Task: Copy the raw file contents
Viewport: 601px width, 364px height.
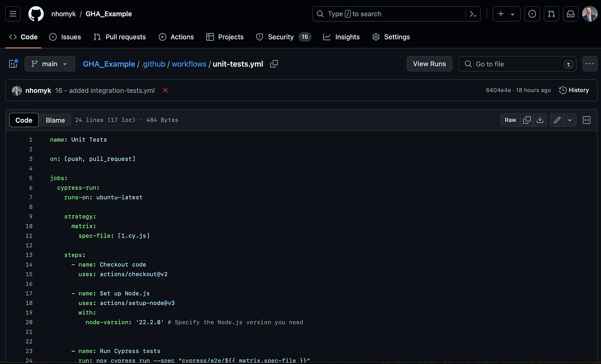Action: pyautogui.click(x=527, y=120)
